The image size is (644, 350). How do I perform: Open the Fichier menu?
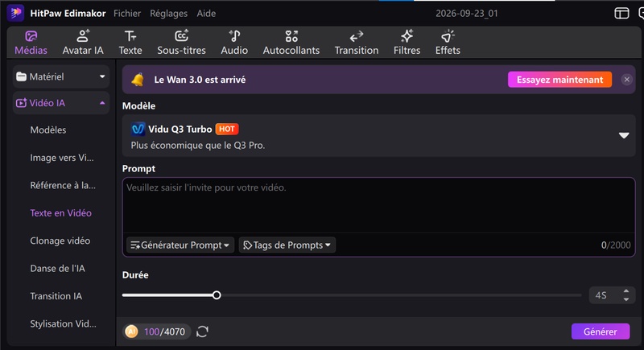tap(127, 14)
